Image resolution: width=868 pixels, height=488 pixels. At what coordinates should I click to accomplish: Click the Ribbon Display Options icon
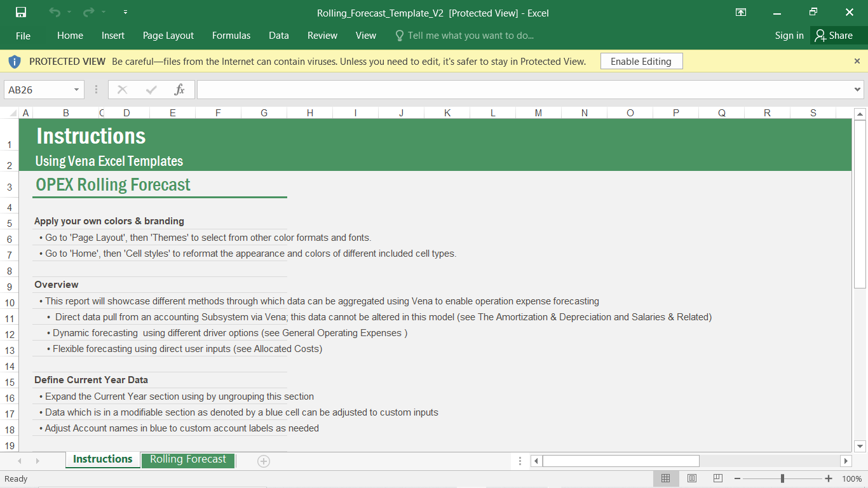tap(741, 12)
